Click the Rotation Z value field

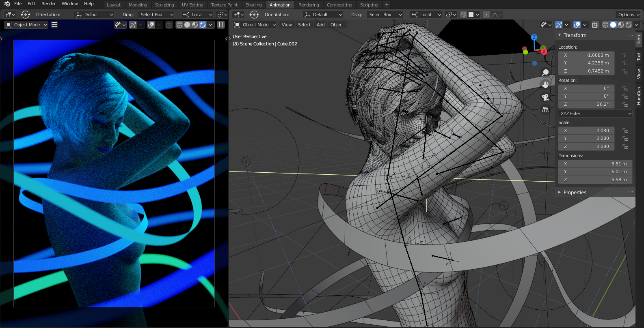[586, 104]
